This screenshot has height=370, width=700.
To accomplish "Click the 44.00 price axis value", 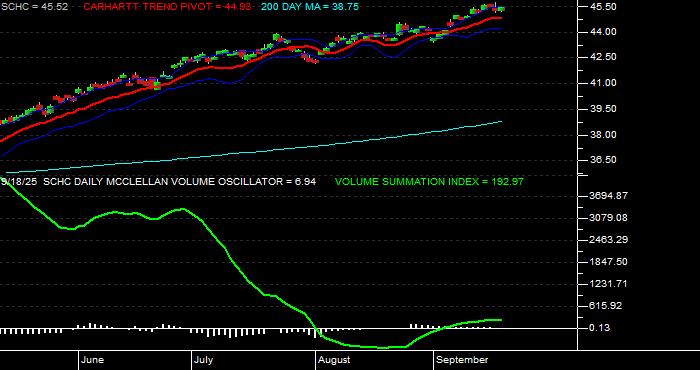I will (x=604, y=32).
